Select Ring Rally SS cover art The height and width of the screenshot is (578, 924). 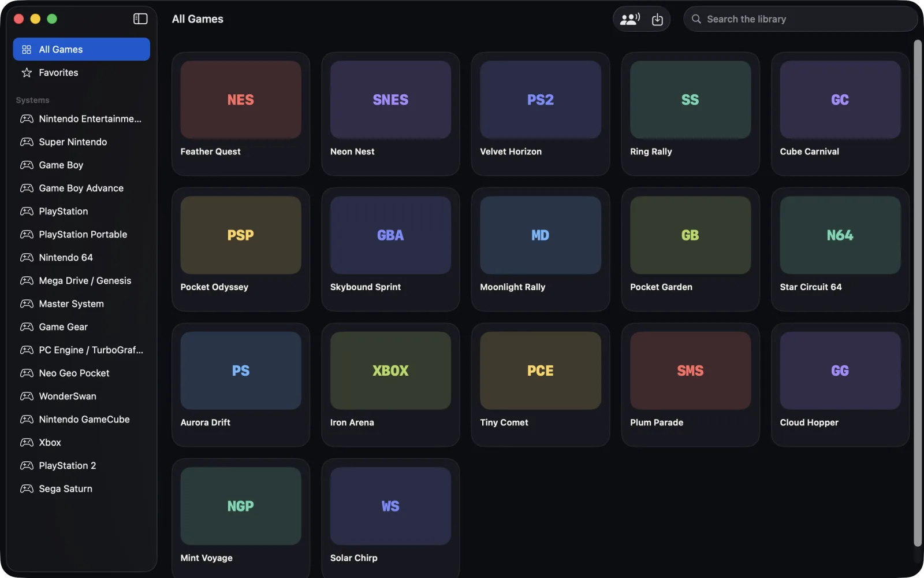pyautogui.click(x=690, y=100)
